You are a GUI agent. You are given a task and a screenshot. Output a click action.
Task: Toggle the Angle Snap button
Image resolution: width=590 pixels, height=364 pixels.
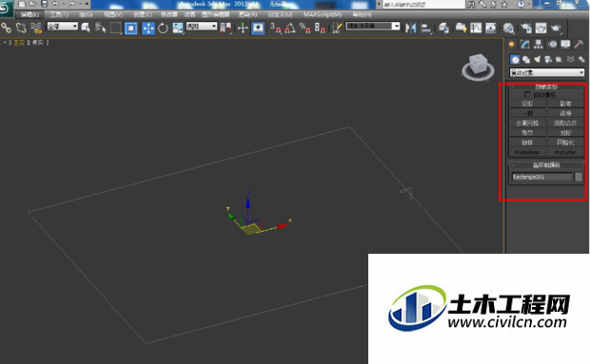coord(290,29)
